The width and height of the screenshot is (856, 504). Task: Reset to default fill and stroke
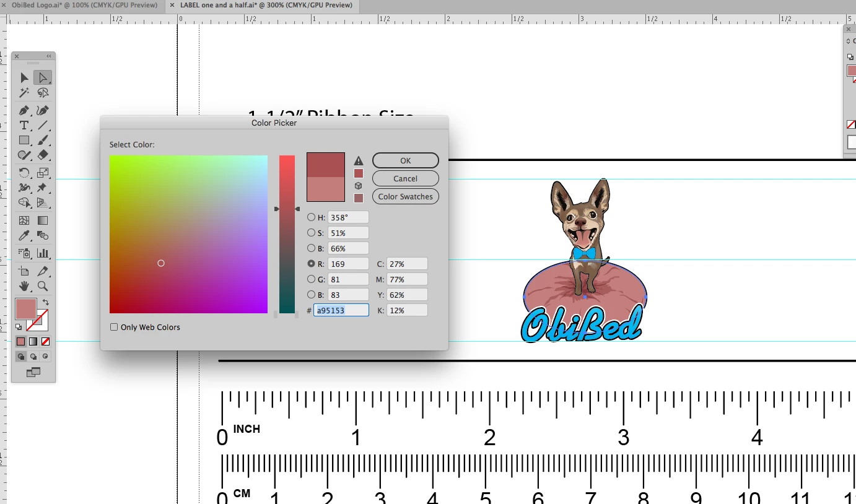pos(19,327)
